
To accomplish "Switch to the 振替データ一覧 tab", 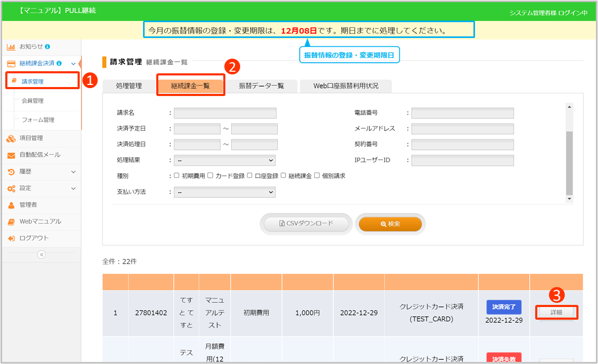I will coord(261,86).
